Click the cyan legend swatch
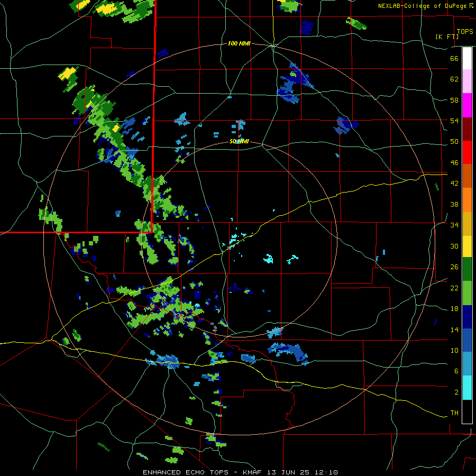 pos(467,388)
